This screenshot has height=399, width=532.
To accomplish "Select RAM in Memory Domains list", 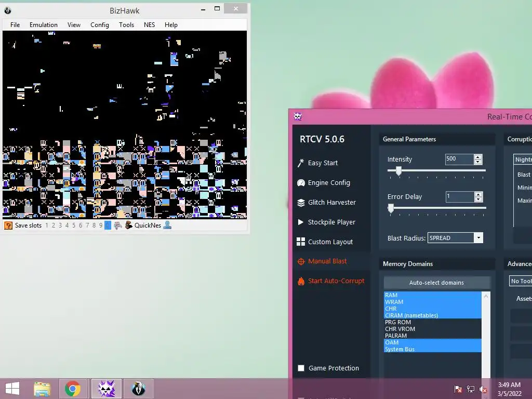I will pyautogui.click(x=433, y=295).
